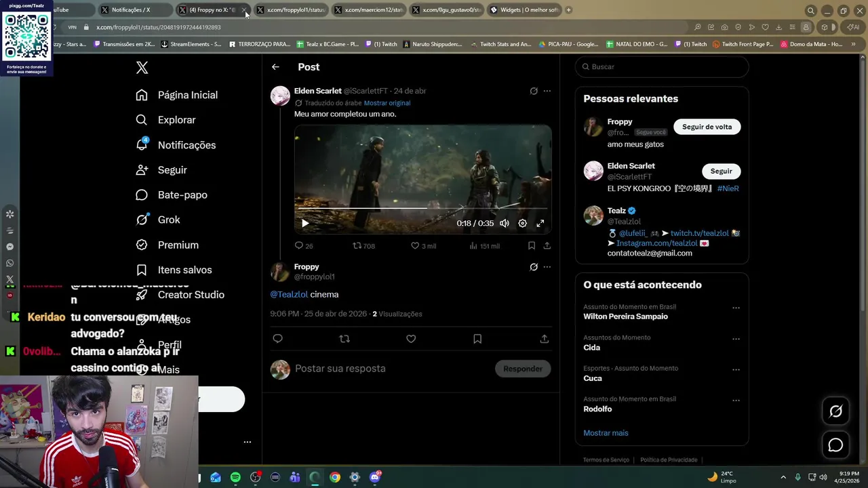Screen dimensions: 868x488
Task: Open Elden Scarlet's profile avatar in post
Action: click(280, 96)
